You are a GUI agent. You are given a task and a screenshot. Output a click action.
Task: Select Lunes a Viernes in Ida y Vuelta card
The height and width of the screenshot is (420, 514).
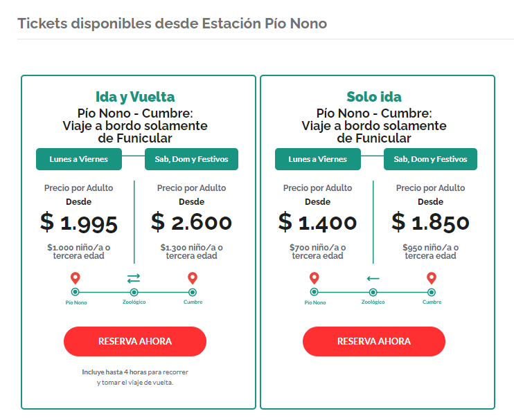coord(78,159)
